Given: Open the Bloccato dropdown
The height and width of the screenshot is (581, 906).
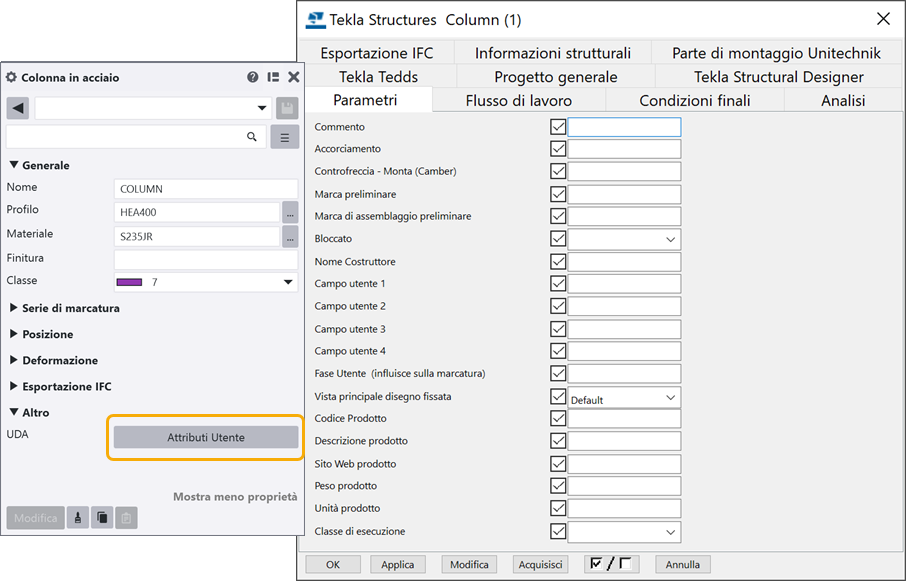Looking at the screenshot, I should point(669,240).
